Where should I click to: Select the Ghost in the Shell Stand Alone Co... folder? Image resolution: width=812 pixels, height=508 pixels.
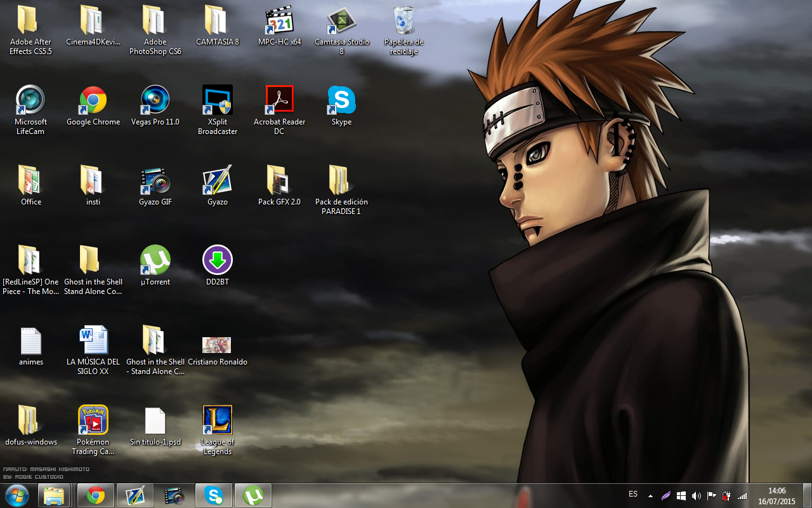coord(93,270)
